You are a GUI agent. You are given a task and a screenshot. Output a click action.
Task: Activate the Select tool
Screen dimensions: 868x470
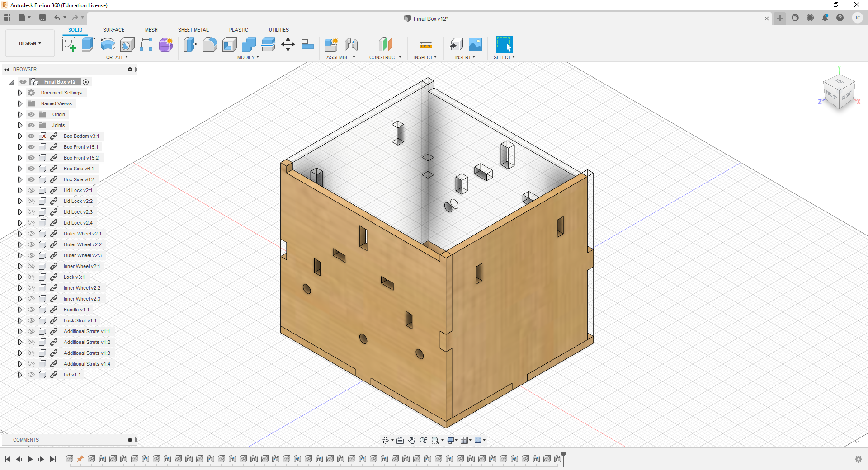(x=505, y=44)
